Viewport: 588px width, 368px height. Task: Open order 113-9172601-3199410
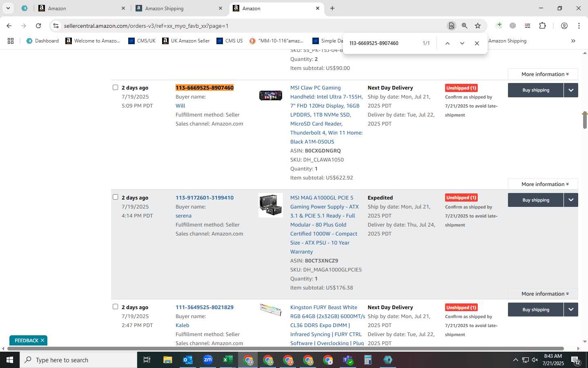click(x=205, y=198)
